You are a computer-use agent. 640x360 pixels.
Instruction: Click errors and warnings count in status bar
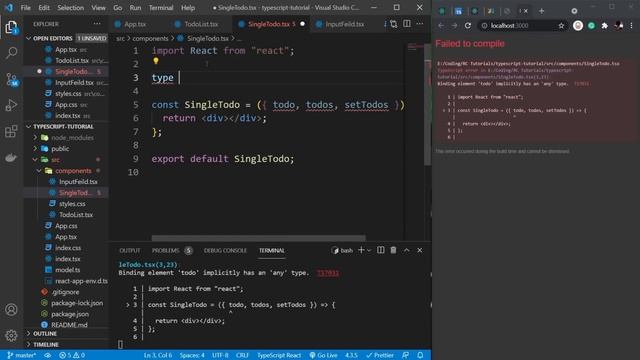tap(72, 355)
